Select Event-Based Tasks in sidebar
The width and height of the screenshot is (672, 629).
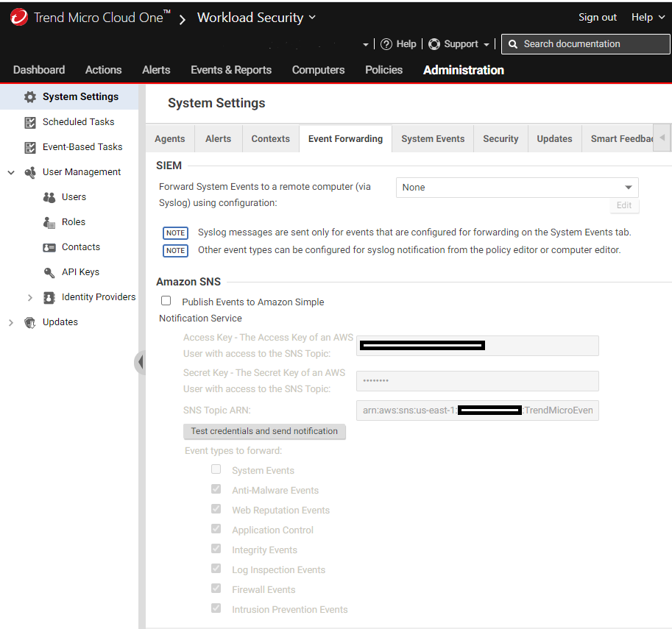(x=82, y=147)
